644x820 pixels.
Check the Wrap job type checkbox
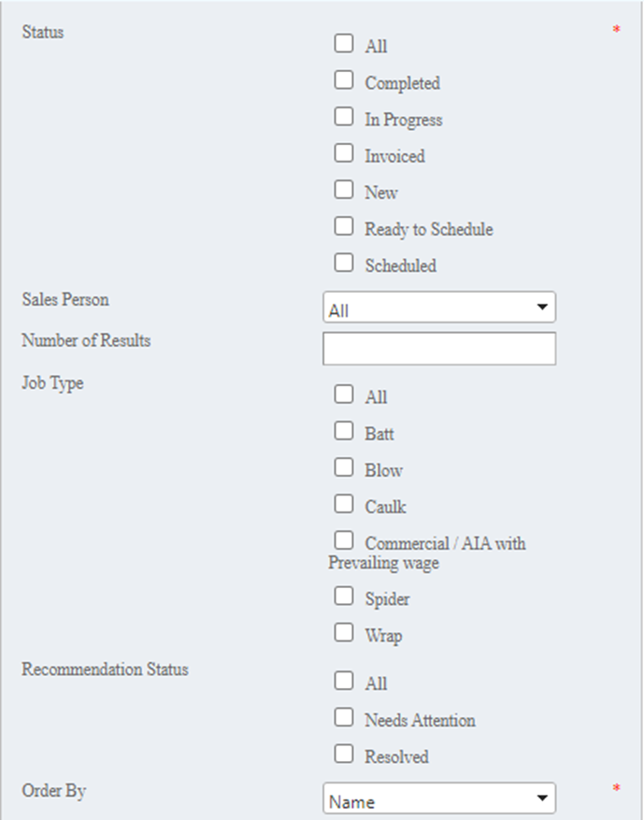coord(344,632)
